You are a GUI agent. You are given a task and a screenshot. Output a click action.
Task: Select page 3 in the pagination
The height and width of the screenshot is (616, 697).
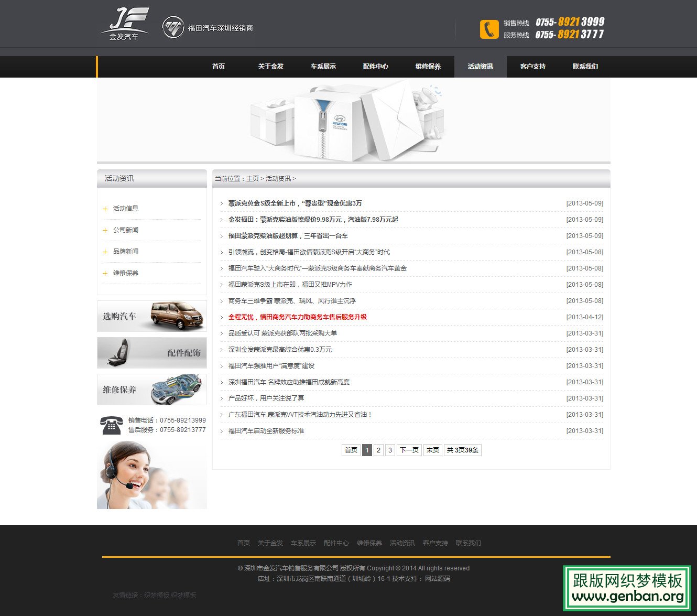[x=390, y=450]
